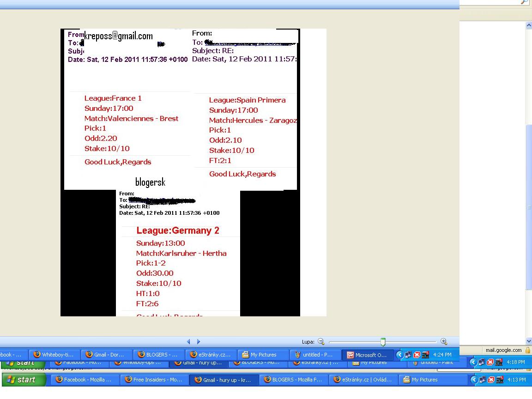Click the magnifier search icon in top-right field
532x399 pixels.
point(525,2)
